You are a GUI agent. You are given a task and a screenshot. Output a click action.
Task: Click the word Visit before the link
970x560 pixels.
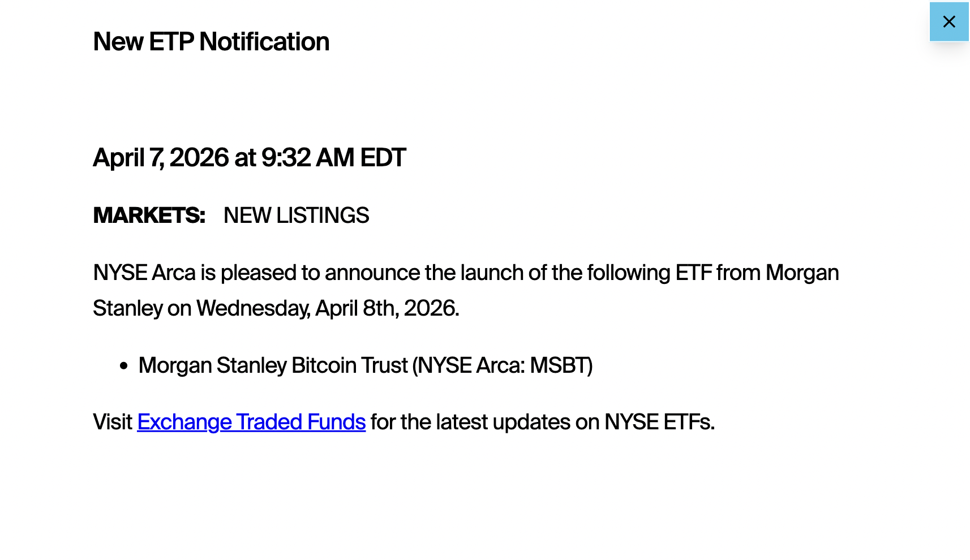[x=111, y=422]
